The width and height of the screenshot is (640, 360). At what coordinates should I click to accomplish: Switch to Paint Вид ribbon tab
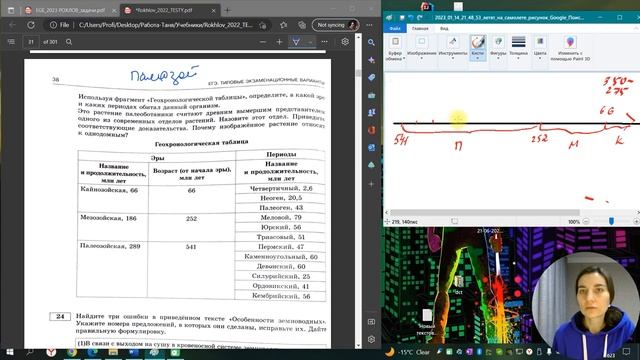pos(444,29)
